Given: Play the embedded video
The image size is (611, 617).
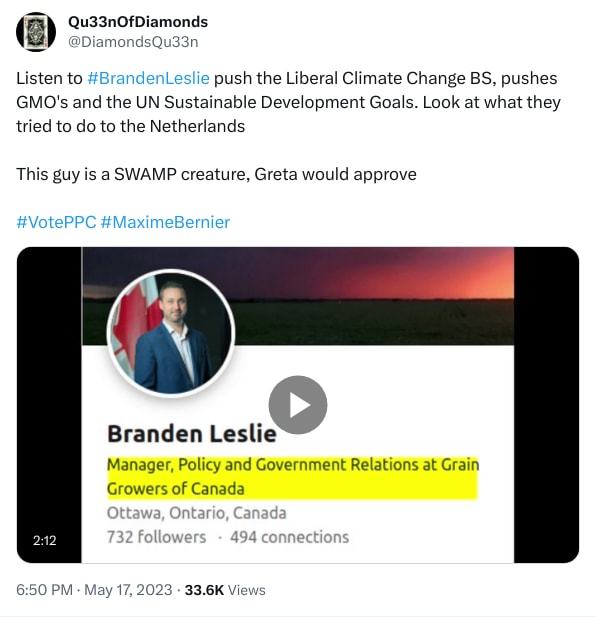Looking at the screenshot, I should coord(297,404).
